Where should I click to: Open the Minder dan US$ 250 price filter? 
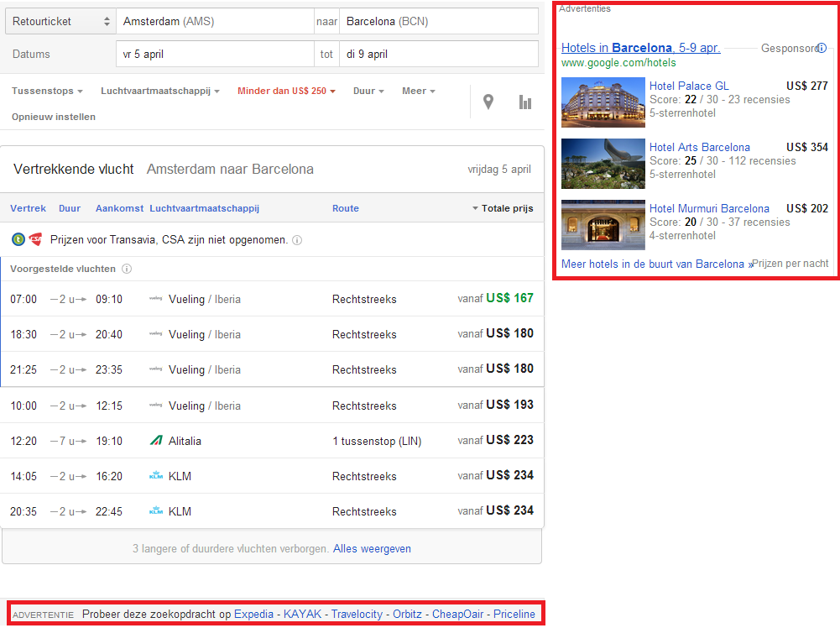click(x=286, y=91)
